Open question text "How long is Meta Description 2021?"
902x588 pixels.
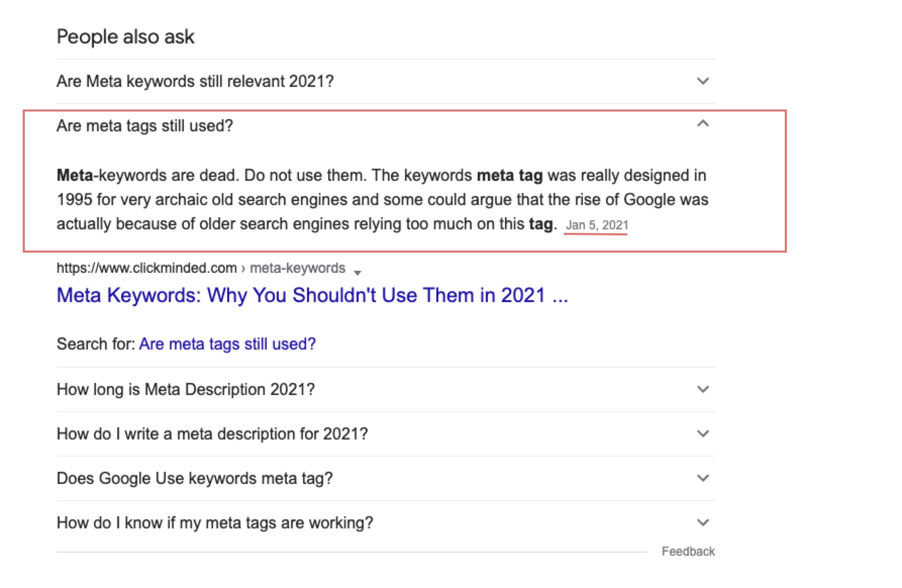tap(185, 389)
